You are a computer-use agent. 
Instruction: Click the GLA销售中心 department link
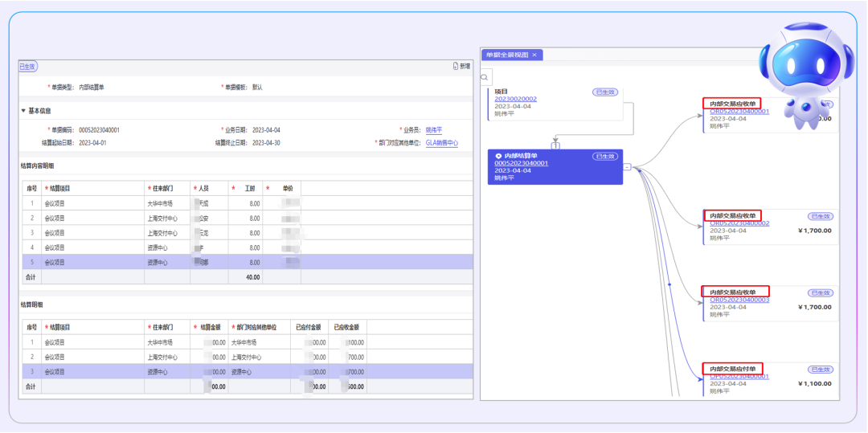(x=442, y=143)
